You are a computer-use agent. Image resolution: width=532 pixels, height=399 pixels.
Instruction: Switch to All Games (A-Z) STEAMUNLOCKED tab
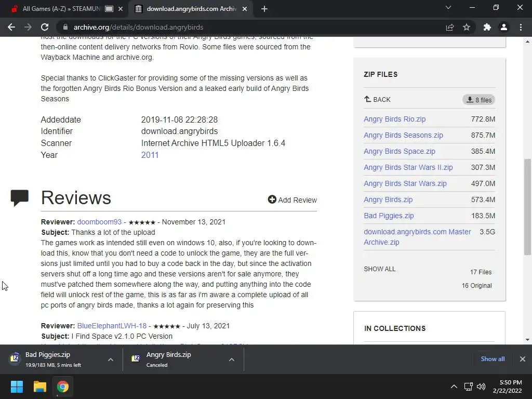coord(61,9)
